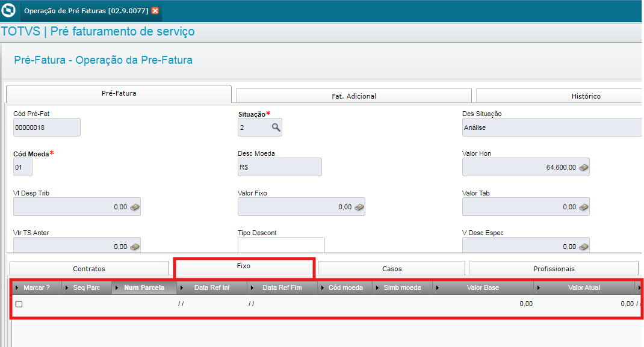
Task: Open the Profissionais tab
Action: (x=554, y=269)
